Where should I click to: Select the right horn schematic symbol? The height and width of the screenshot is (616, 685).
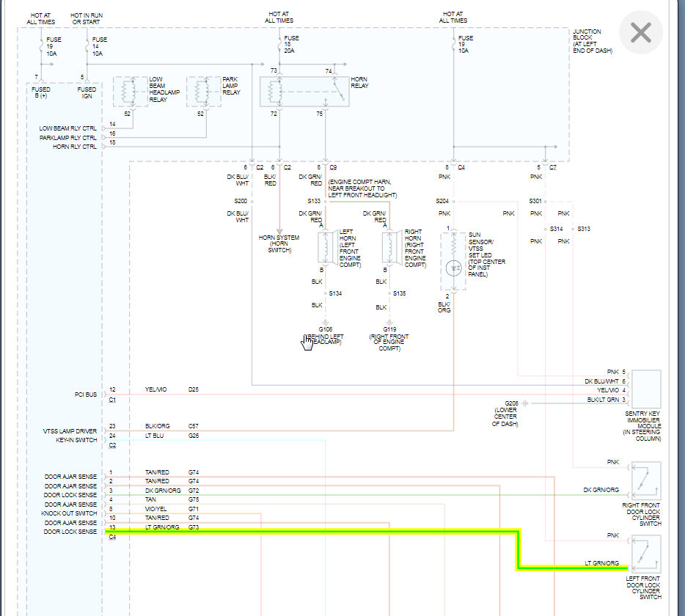click(x=392, y=247)
